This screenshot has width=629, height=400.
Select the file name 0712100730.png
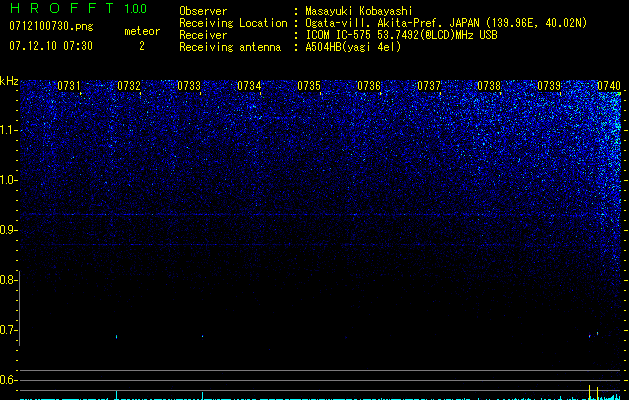[51, 27]
